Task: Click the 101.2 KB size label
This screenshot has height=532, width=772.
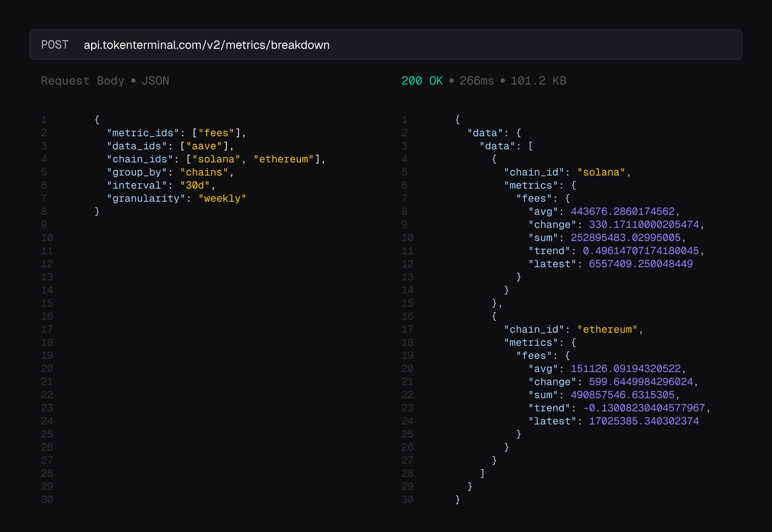Action: [x=538, y=81]
